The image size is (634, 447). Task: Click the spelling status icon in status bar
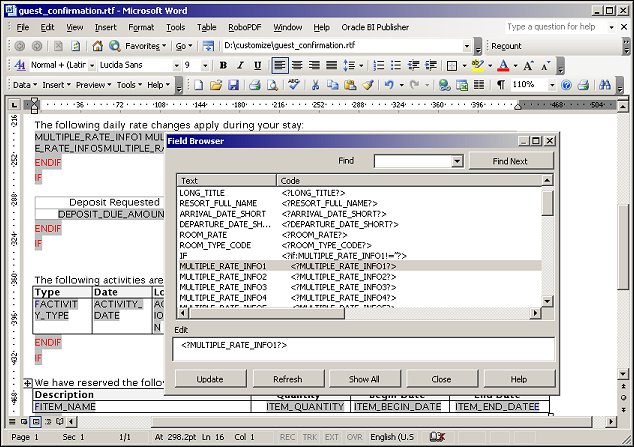[436, 438]
